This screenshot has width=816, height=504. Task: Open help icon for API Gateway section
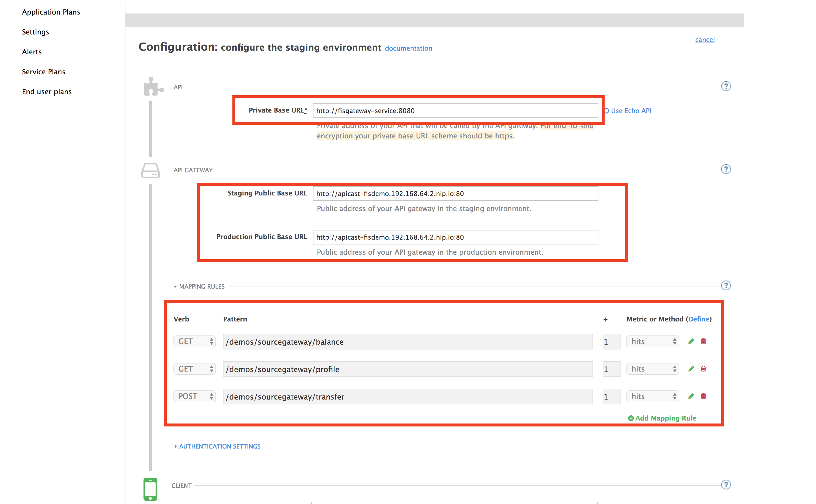click(x=726, y=169)
